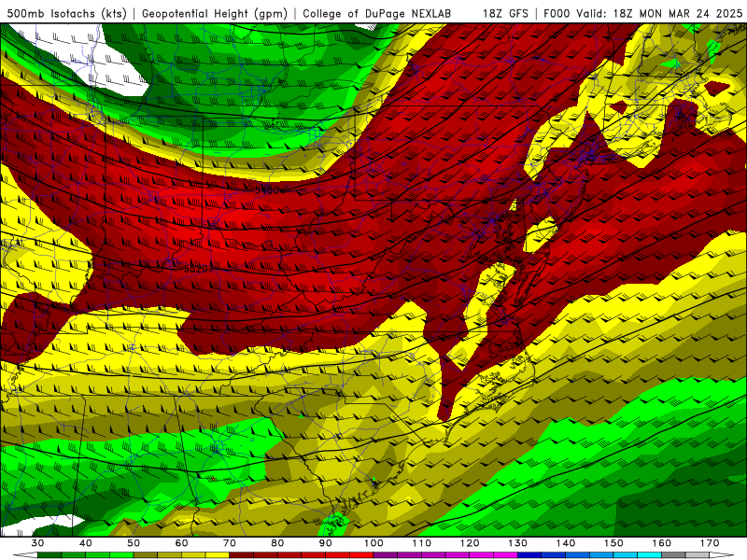The width and height of the screenshot is (747, 560).
Task: Click the legend value 60
Action: coord(181,543)
